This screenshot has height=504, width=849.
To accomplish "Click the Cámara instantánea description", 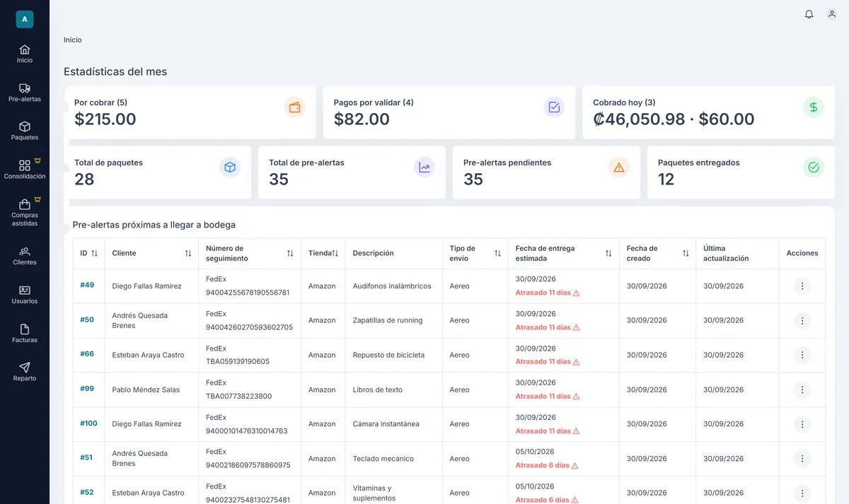I will pos(386,424).
